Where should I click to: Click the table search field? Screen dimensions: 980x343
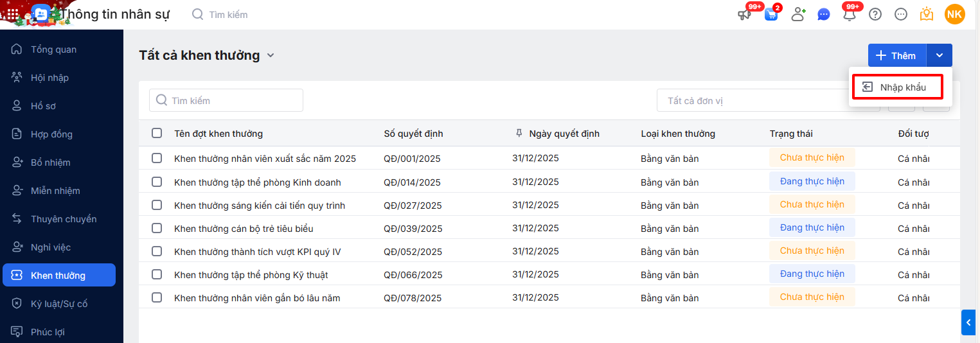point(226,101)
